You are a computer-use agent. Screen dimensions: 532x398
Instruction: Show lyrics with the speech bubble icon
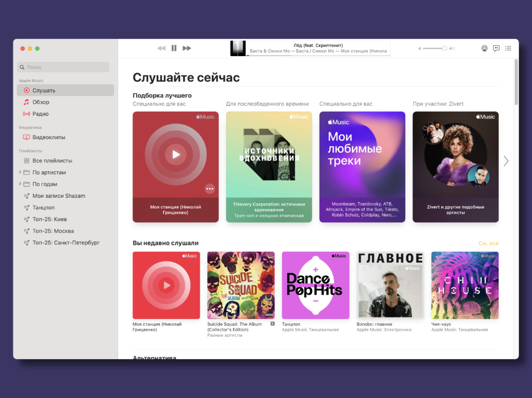pyautogui.click(x=496, y=48)
